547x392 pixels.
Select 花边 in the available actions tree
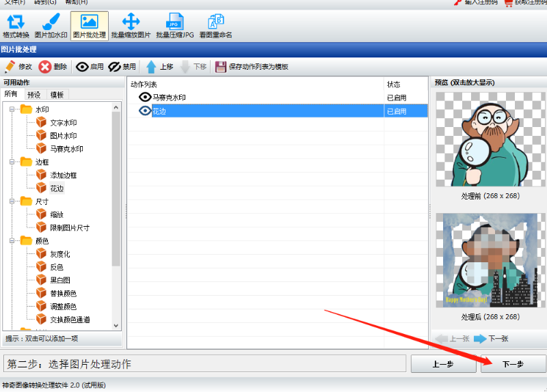click(x=57, y=188)
